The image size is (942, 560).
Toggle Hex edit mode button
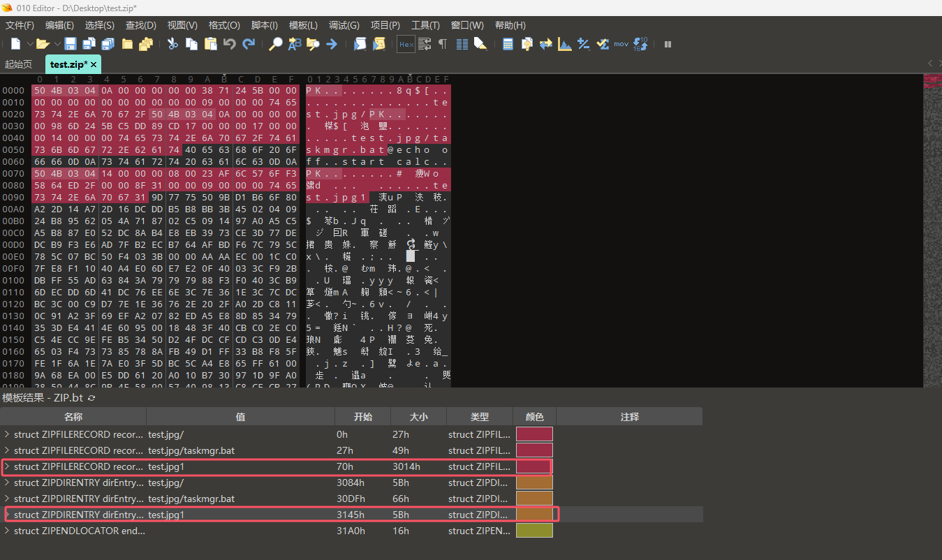(x=406, y=44)
